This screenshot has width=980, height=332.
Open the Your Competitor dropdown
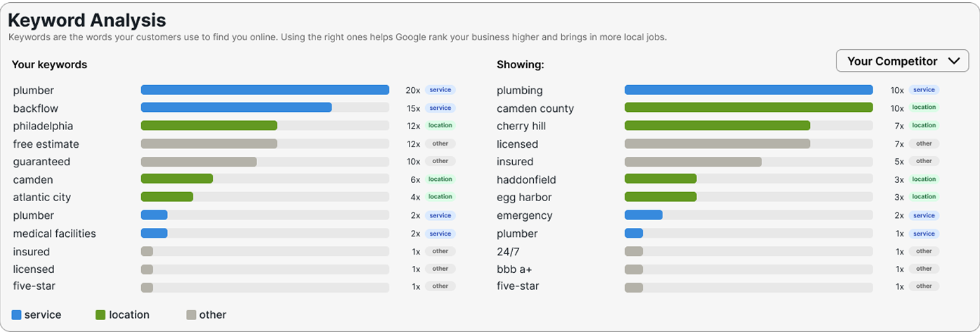pos(903,61)
